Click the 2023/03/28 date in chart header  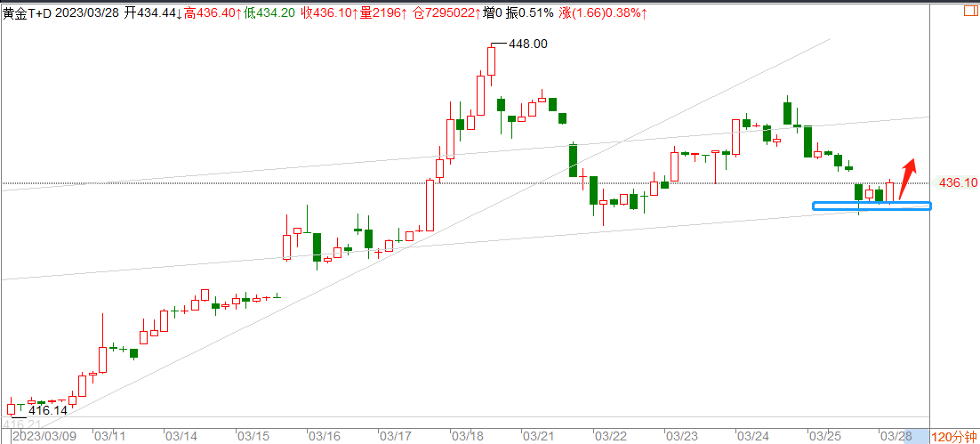(x=87, y=12)
